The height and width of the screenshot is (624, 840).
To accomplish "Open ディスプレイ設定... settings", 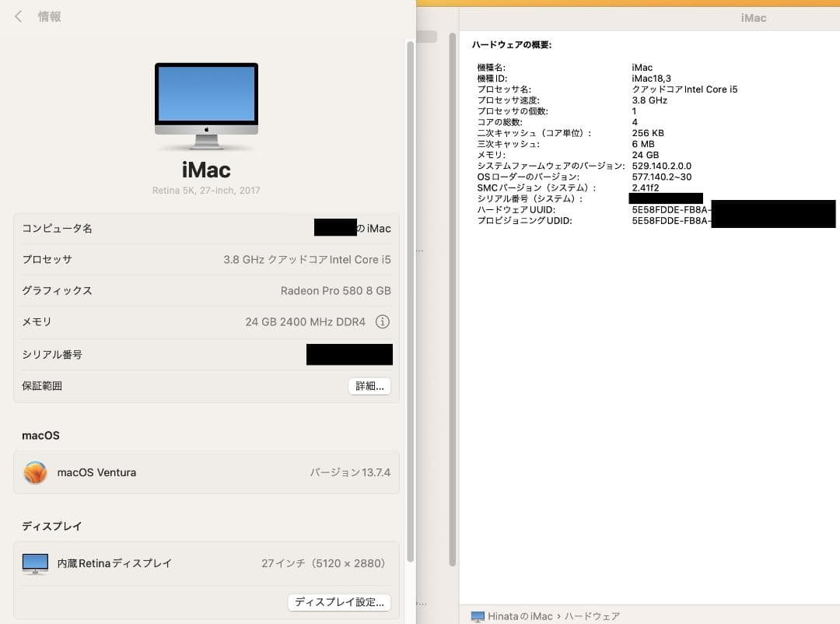I will click(339, 601).
